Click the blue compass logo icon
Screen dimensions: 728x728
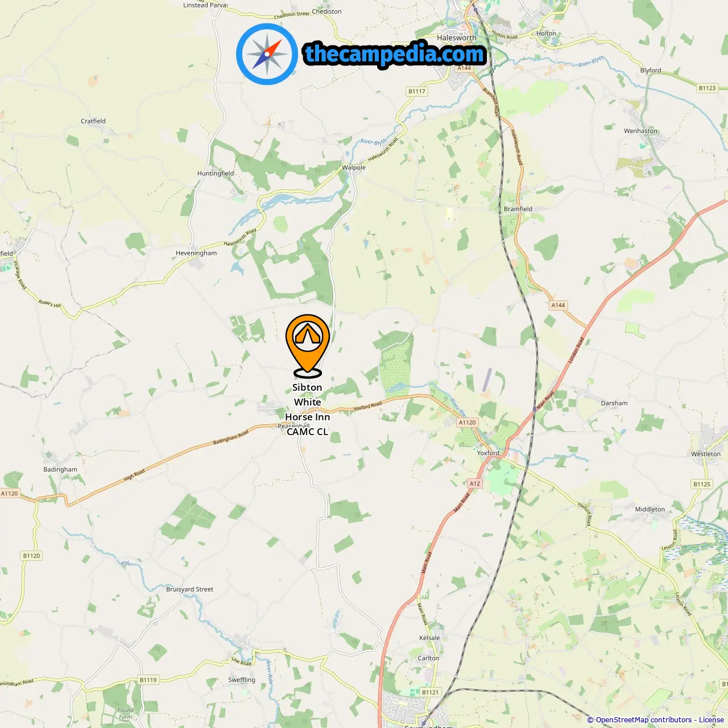[x=267, y=54]
